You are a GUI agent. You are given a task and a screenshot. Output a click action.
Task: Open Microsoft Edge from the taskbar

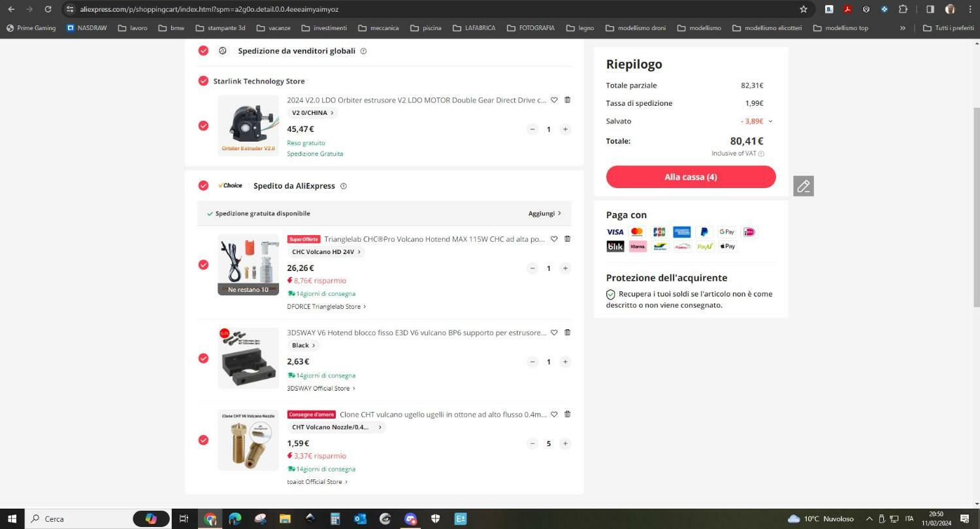tap(235, 519)
